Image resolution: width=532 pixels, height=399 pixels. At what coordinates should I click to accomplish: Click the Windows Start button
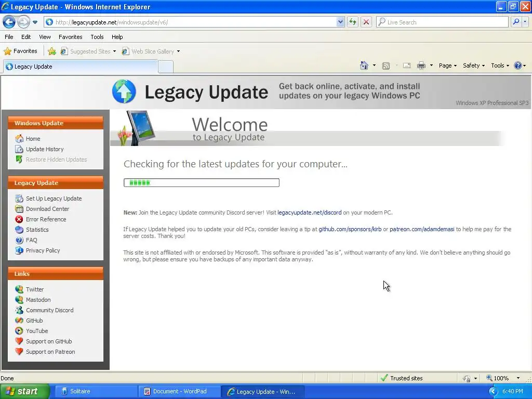[24, 392]
